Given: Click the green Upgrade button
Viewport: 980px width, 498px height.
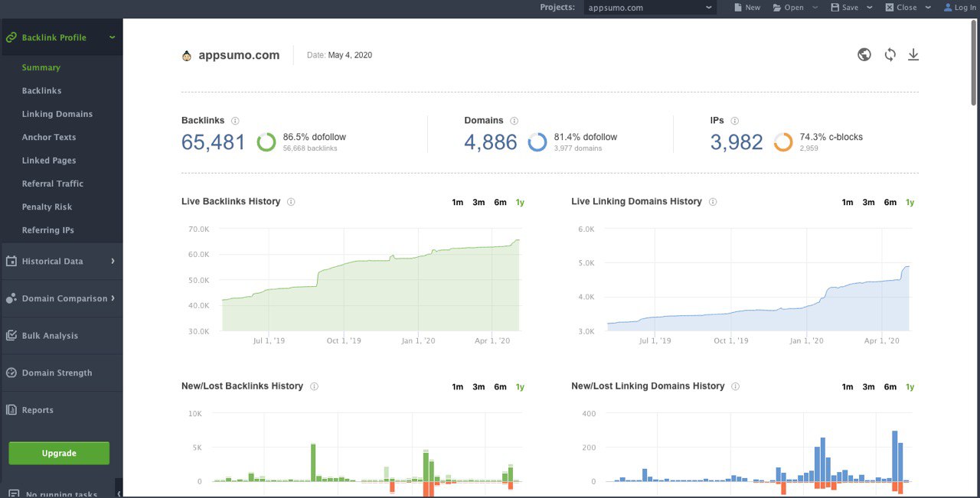Looking at the screenshot, I should coord(59,453).
